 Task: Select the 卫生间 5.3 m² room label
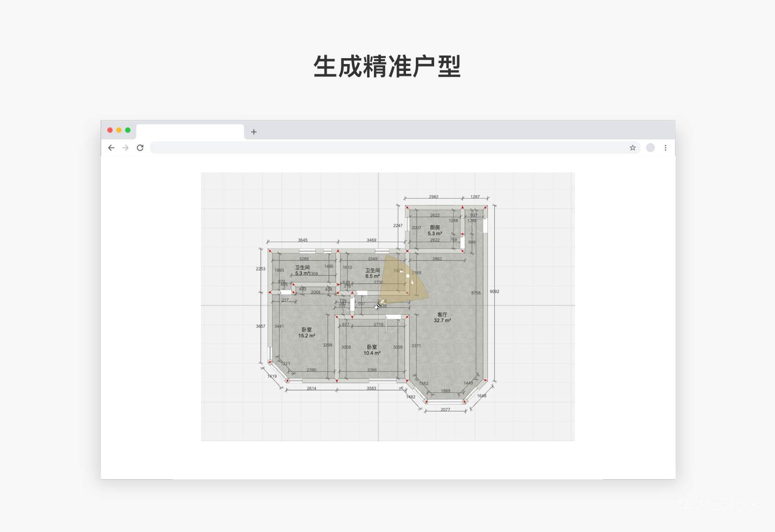pyautogui.click(x=303, y=270)
